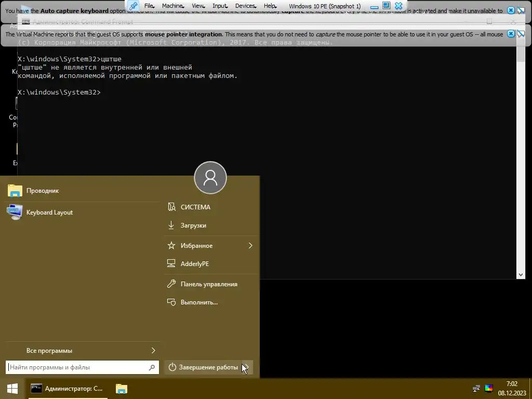
Task: Dismiss the mouse pointer integration notification
Action: point(511,34)
